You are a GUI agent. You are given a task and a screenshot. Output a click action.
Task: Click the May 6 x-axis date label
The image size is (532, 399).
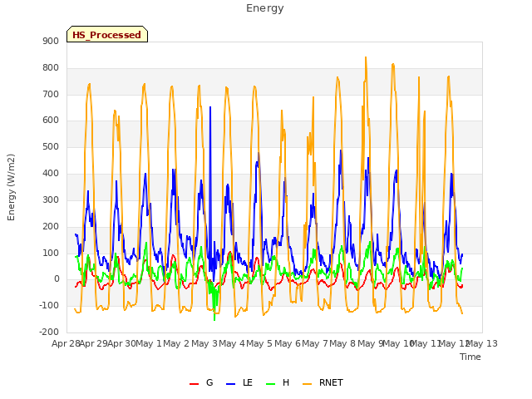pos(288,343)
